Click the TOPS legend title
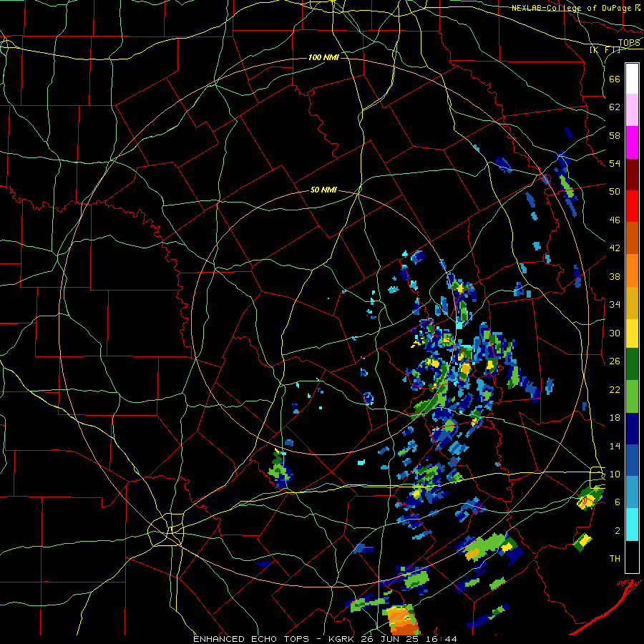Image resolution: width=644 pixels, height=644 pixels. pyautogui.click(x=629, y=42)
